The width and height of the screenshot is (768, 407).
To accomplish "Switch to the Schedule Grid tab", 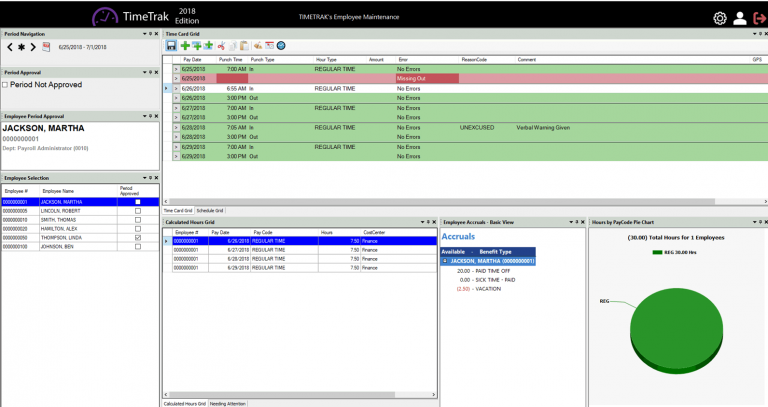I will (210, 211).
